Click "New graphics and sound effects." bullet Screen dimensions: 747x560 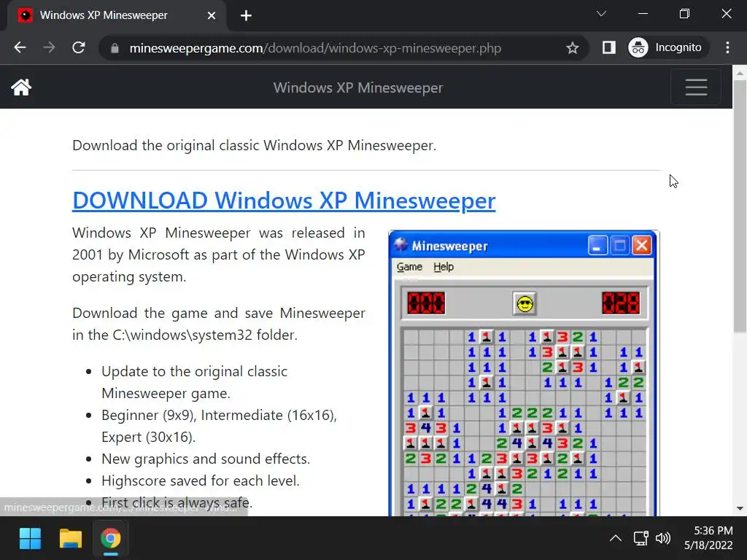[x=206, y=459]
